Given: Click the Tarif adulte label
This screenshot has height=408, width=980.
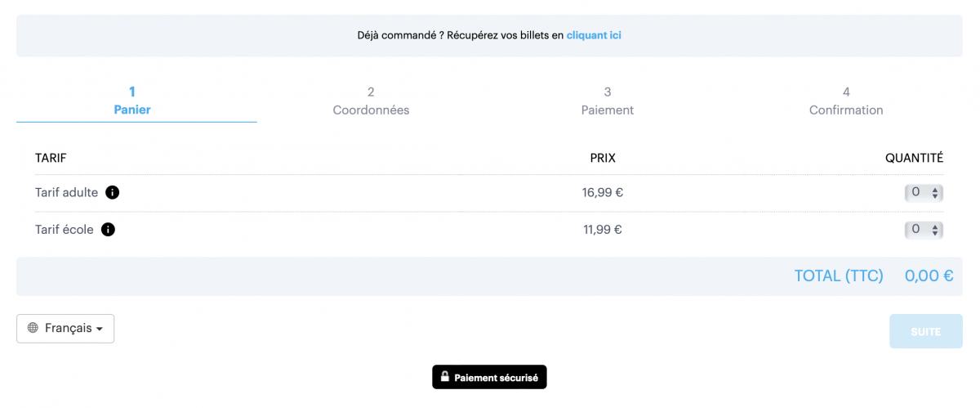Looking at the screenshot, I should tap(66, 193).
